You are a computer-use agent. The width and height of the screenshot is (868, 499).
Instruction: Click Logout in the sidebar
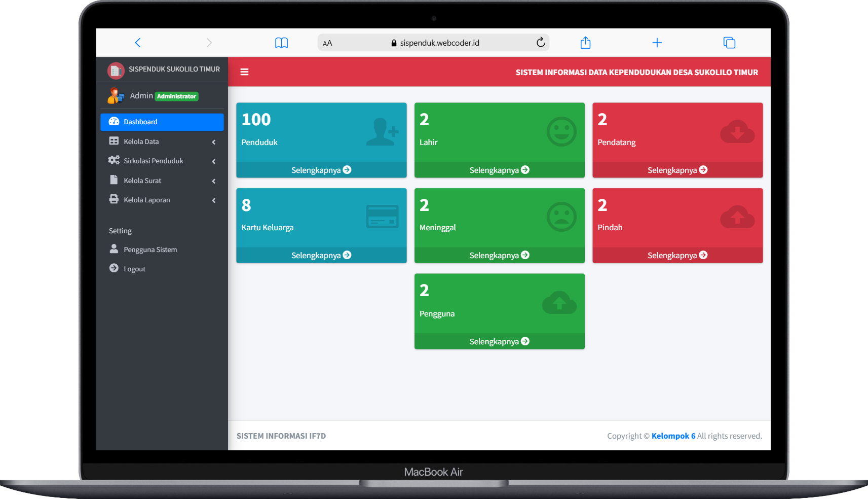click(162, 269)
